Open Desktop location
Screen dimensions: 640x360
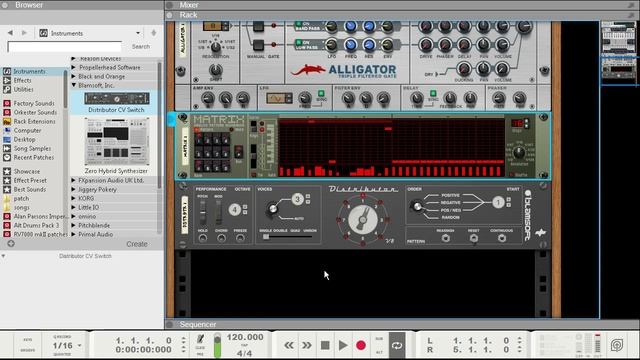(24, 139)
